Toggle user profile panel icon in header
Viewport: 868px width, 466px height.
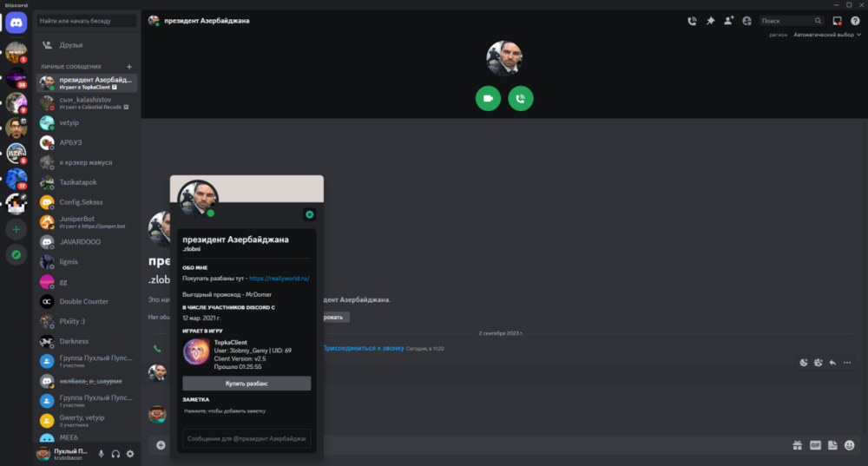[746, 21]
